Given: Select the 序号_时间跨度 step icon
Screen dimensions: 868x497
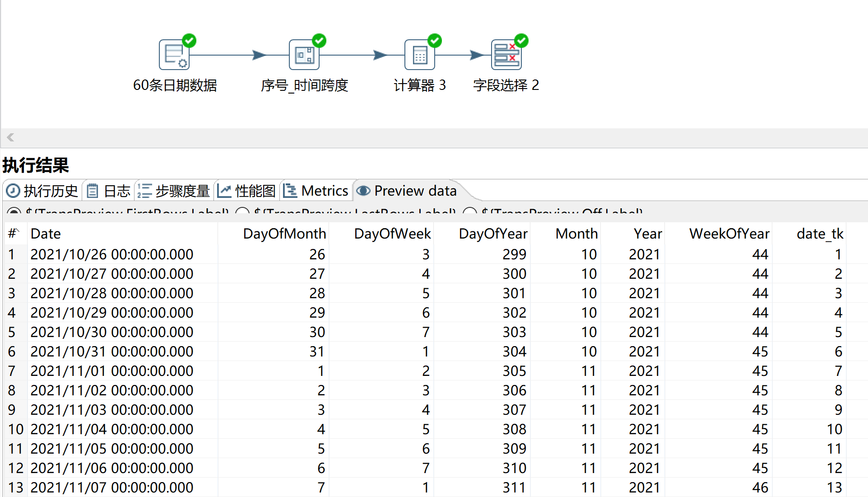Looking at the screenshot, I should (304, 55).
